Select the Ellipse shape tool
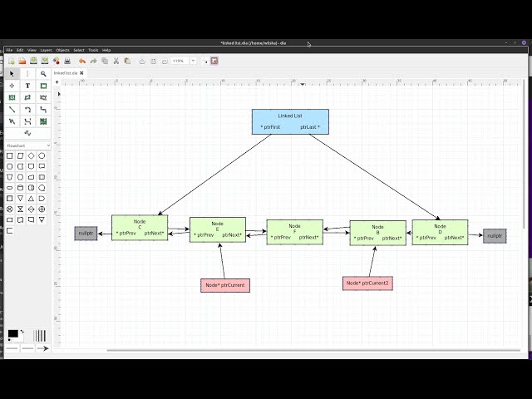 click(x=12, y=98)
